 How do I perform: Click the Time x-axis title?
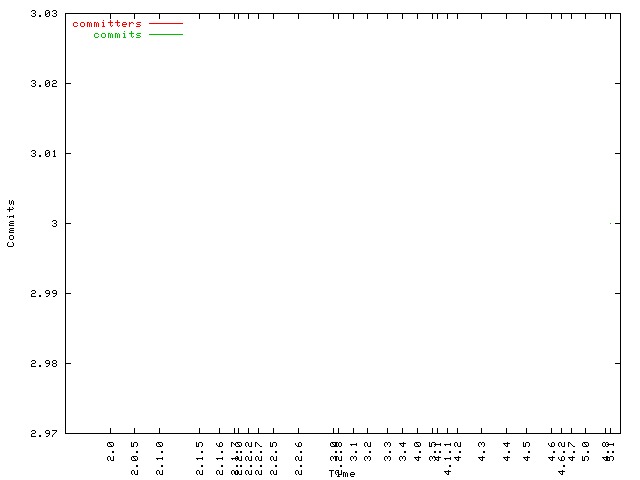coord(342,473)
